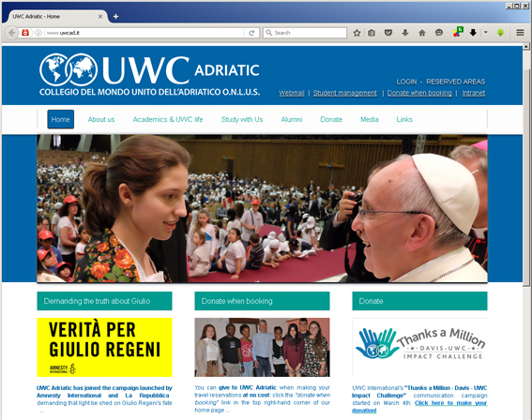This screenshot has height=420, width=532.
Task: Open the group photo under Donate when booking
Action: coord(262,347)
